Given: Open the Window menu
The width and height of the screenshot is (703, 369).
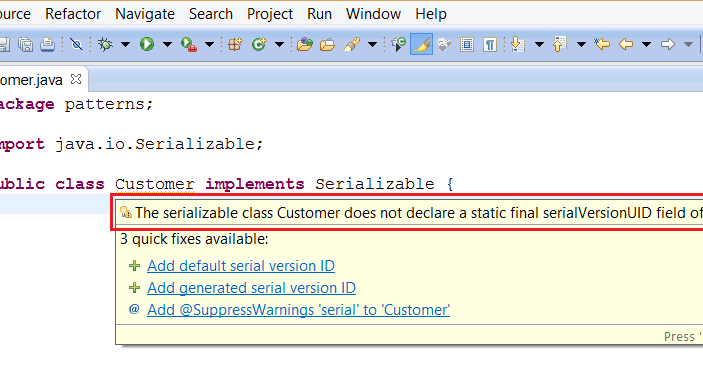Looking at the screenshot, I should coord(373,14).
